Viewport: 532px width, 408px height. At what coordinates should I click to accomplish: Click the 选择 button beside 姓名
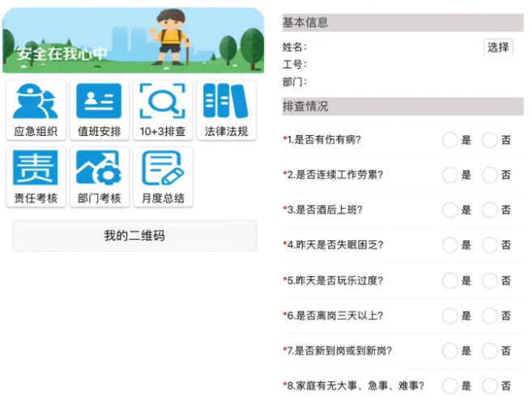(498, 47)
